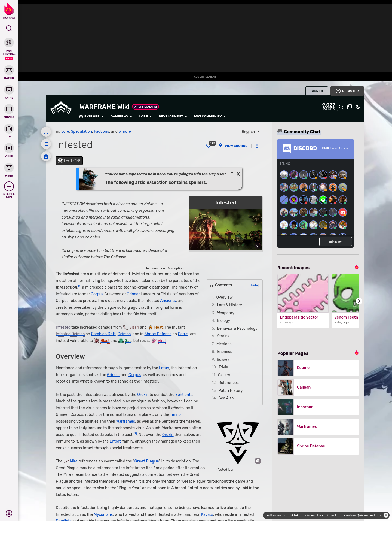Image resolution: width=392 pixels, height=545 pixels.
Task: Click the Discord logo banner
Action: coord(299,148)
